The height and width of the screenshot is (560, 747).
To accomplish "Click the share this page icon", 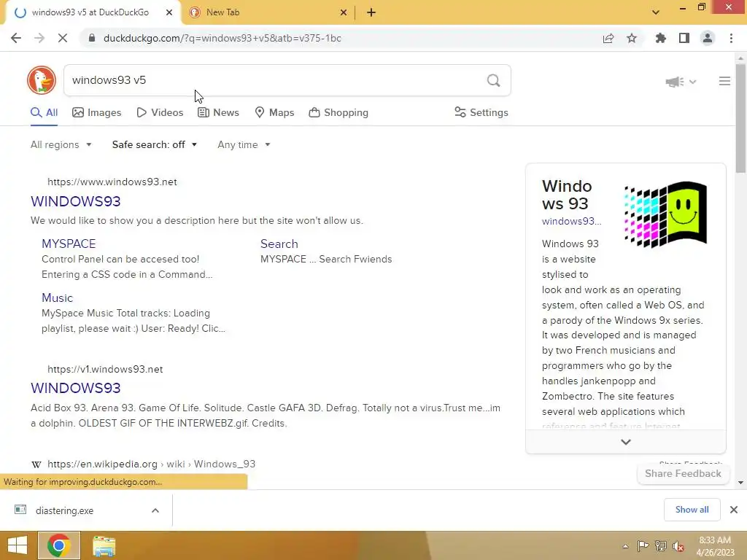I will tap(608, 38).
